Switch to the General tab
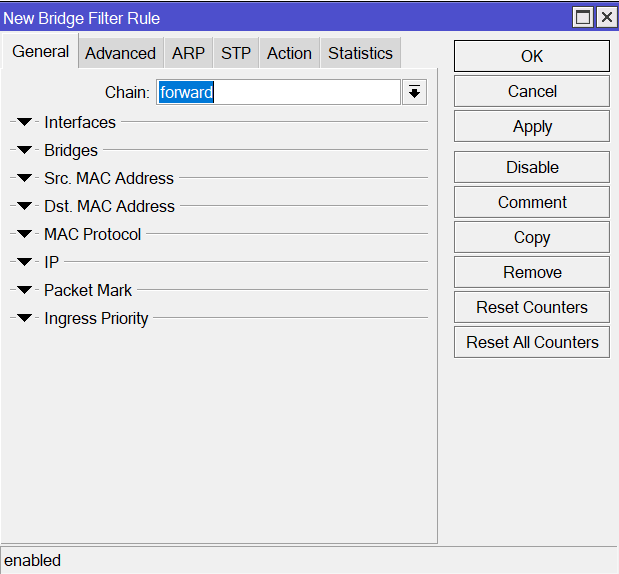The height and width of the screenshot is (574, 619). (x=40, y=51)
